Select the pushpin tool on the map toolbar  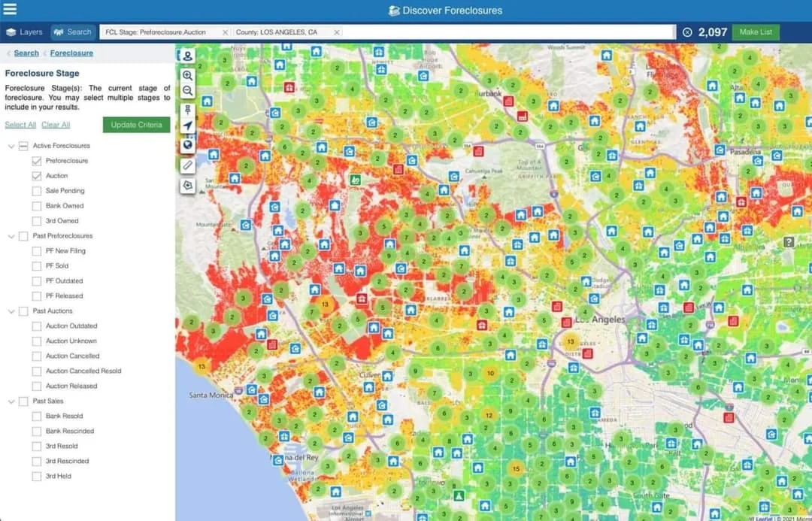pyautogui.click(x=188, y=111)
